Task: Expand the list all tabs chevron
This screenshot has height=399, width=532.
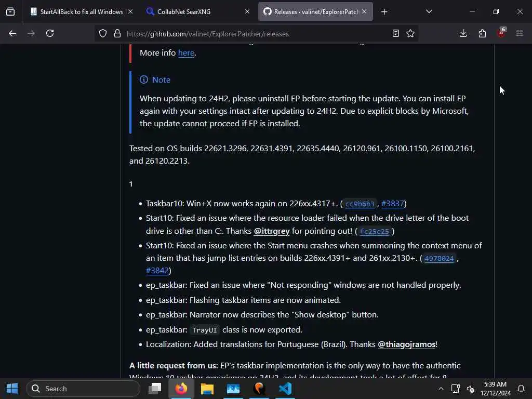Action: point(429,11)
